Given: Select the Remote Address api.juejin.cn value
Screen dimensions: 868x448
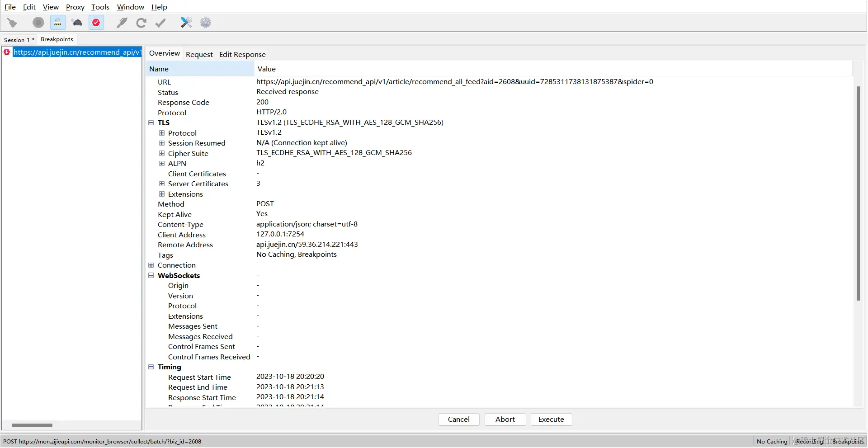Looking at the screenshot, I should point(307,245).
